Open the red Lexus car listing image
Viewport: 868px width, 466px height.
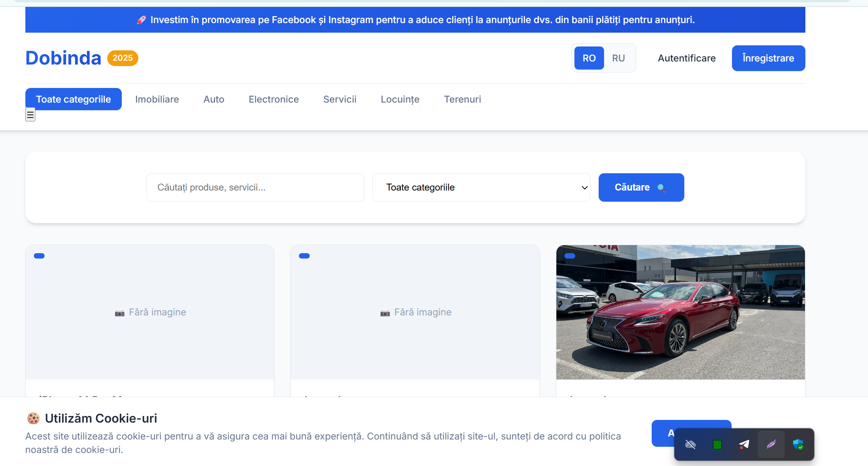click(x=680, y=312)
